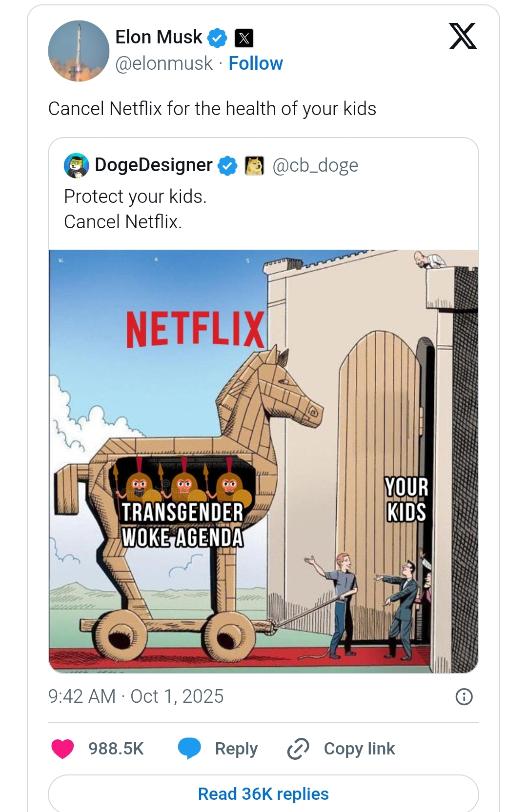Click the Doge affiliation badge icon

click(x=254, y=166)
